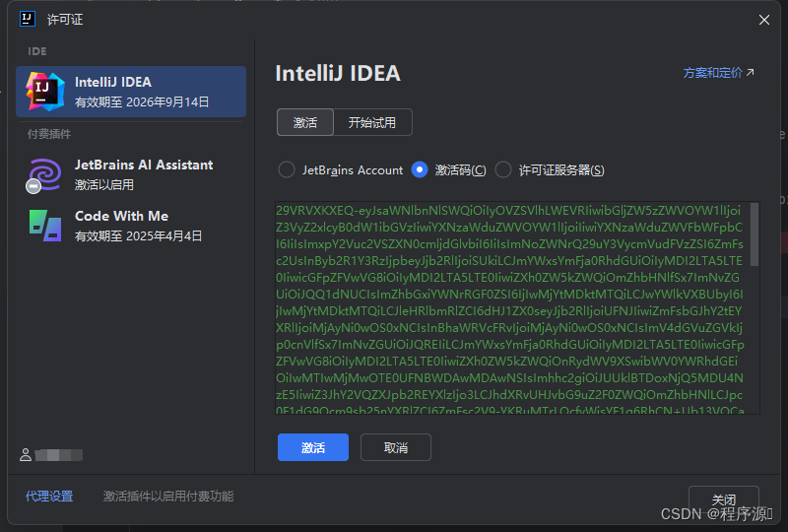Select the IntelliJ IDEA entry in the list
788x532 pixels.
click(x=131, y=92)
